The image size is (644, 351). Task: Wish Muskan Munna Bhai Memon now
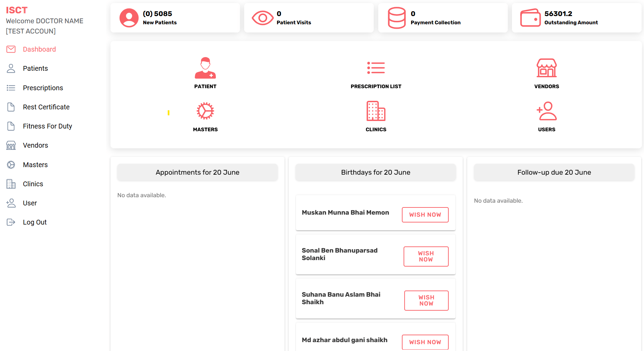pos(425,215)
